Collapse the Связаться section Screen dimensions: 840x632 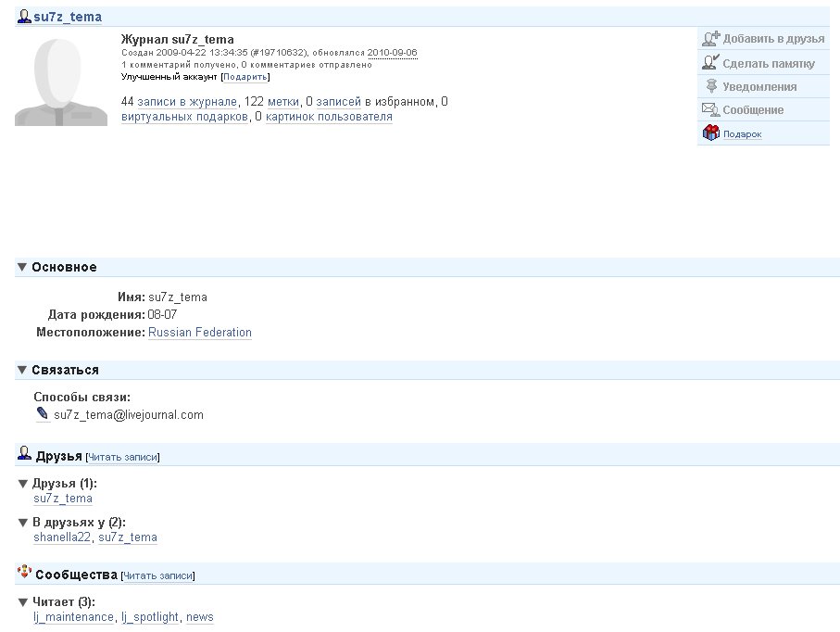click(x=22, y=371)
